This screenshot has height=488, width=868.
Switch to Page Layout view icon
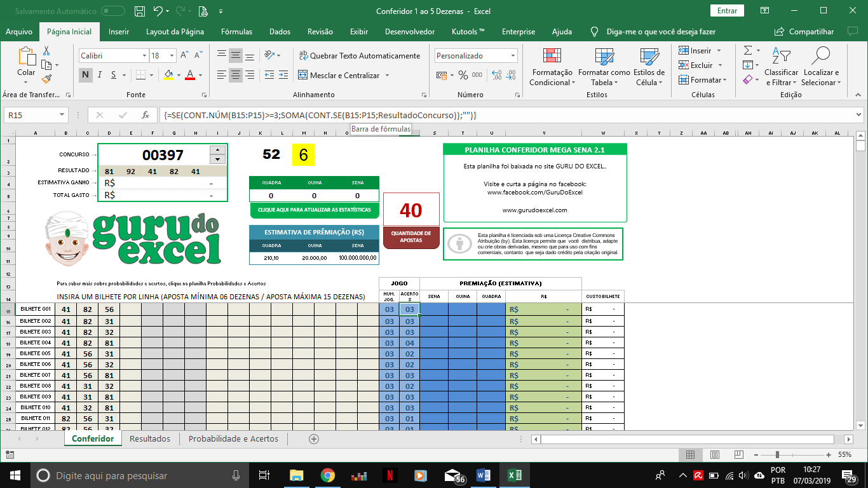(x=714, y=455)
